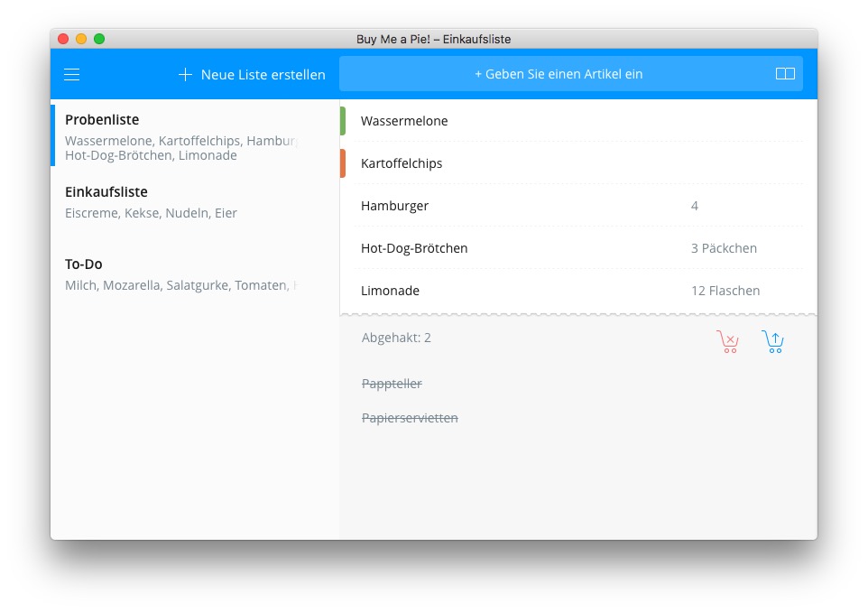The width and height of the screenshot is (868, 612).
Task: Click the '12 Flaschen' quantity of Limonade
Action: (x=725, y=291)
